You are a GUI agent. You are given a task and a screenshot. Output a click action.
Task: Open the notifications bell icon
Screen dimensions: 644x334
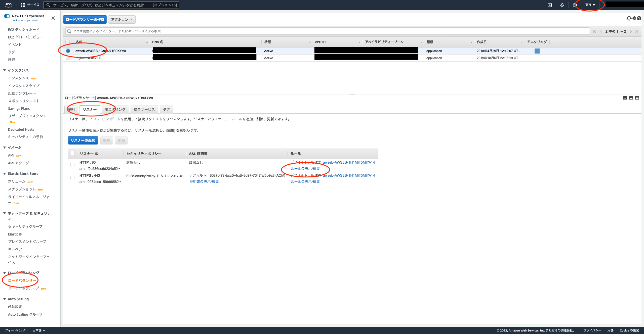click(562, 5)
